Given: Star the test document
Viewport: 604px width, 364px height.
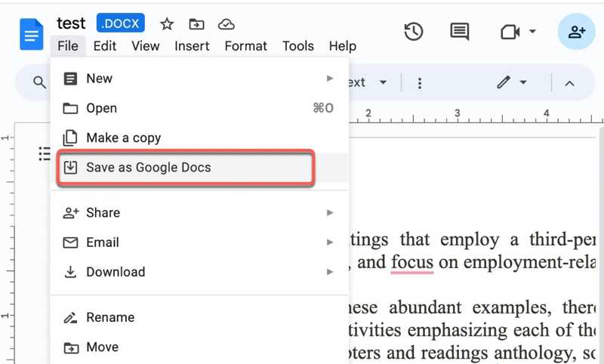Looking at the screenshot, I should click(x=167, y=24).
